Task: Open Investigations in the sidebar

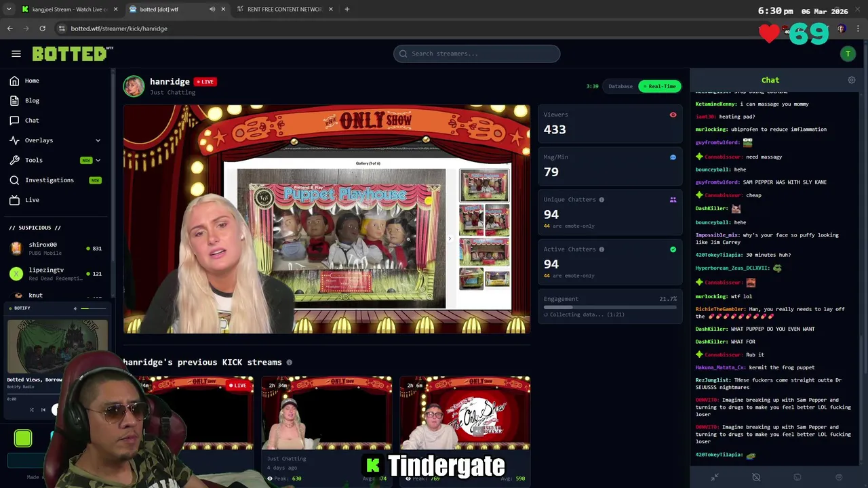Action: [49, 180]
